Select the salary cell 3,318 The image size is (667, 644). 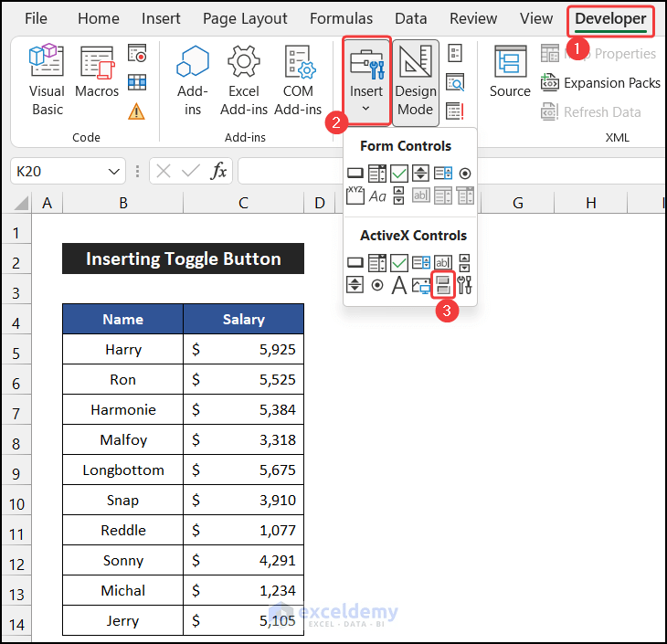[x=243, y=439]
